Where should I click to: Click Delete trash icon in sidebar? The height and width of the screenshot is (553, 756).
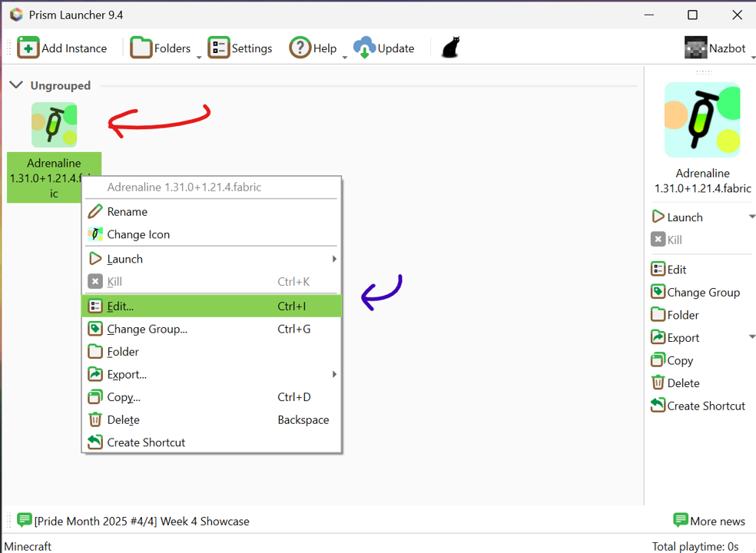(x=658, y=382)
